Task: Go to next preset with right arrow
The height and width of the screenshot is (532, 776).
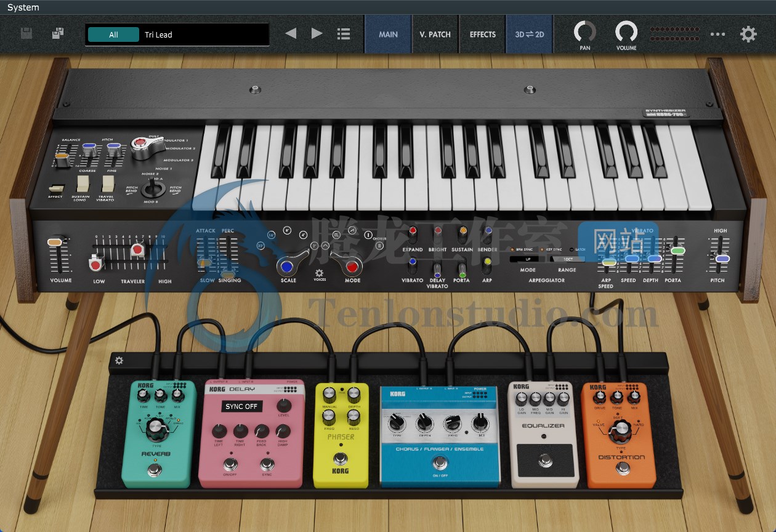Action: coord(317,33)
